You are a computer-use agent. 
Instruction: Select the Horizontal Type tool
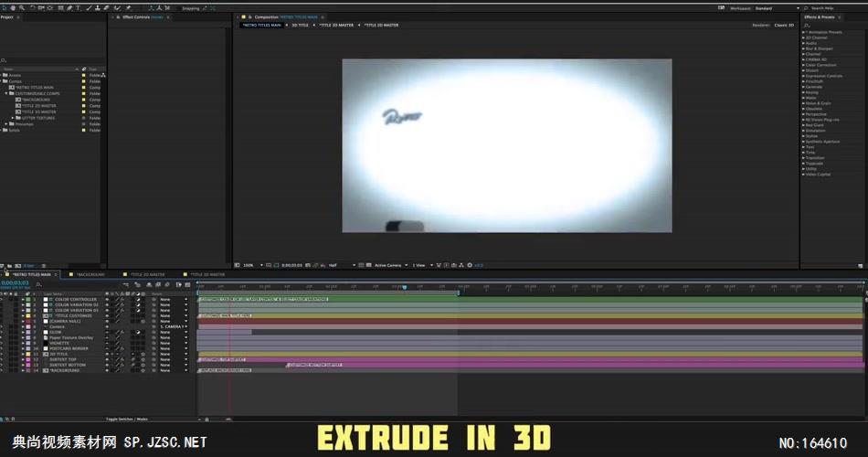[x=79, y=7]
